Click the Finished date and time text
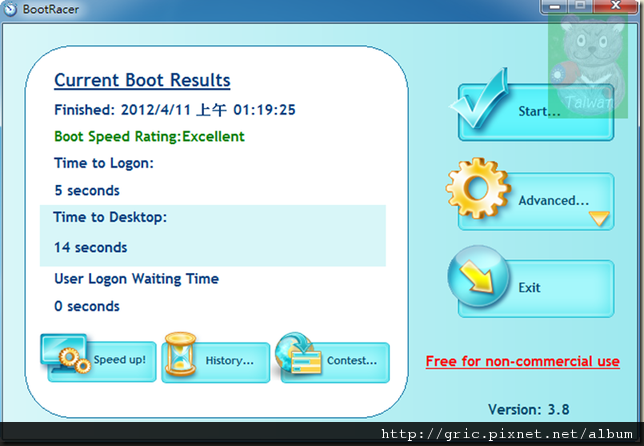This screenshot has height=446, width=644. pyautogui.click(x=175, y=110)
